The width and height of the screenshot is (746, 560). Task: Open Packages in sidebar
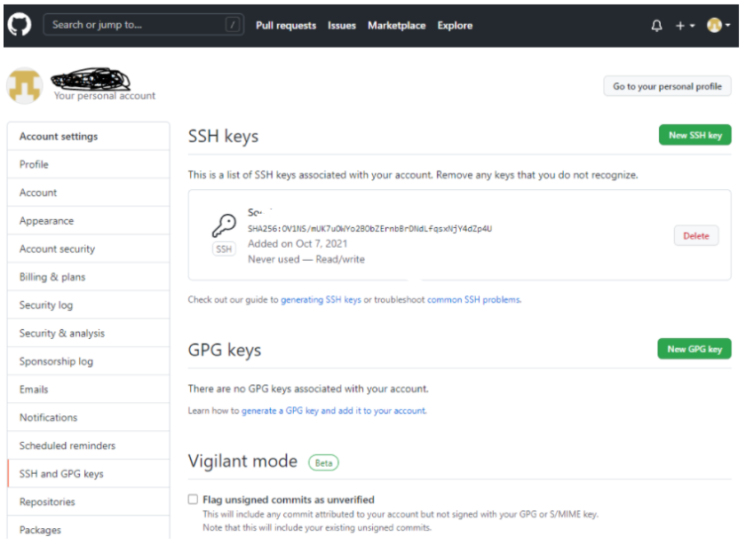pos(89,529)
